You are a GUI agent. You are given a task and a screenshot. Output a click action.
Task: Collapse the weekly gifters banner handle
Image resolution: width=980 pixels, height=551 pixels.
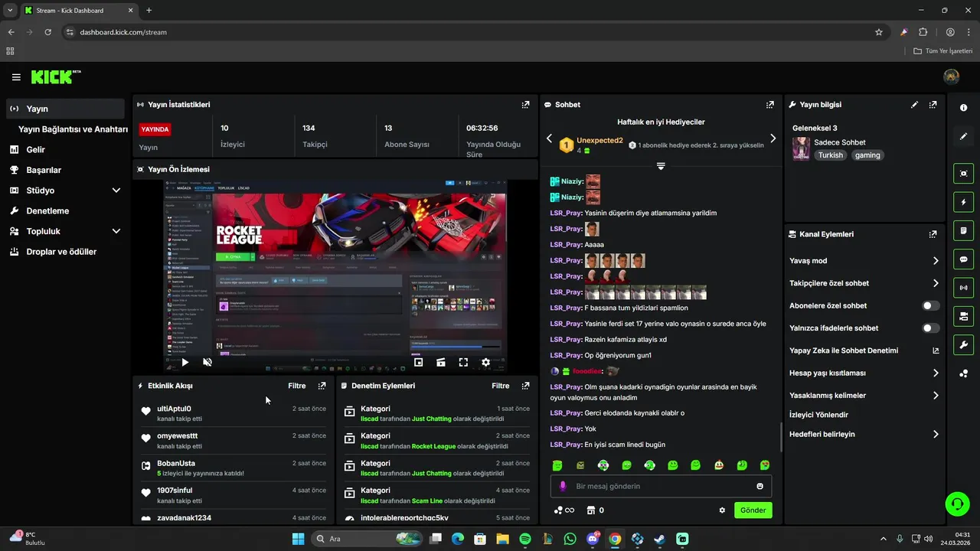[661, 165]
